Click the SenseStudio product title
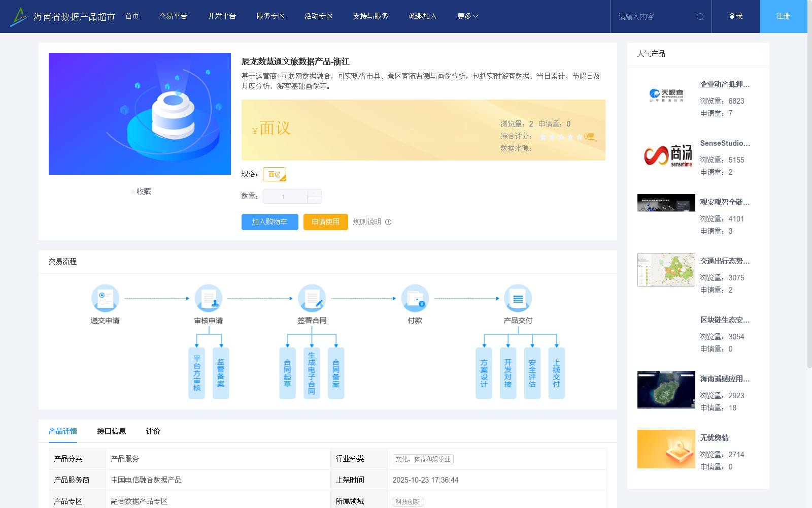This screenshot has width=812, height=508. click(x=725, y=143)
